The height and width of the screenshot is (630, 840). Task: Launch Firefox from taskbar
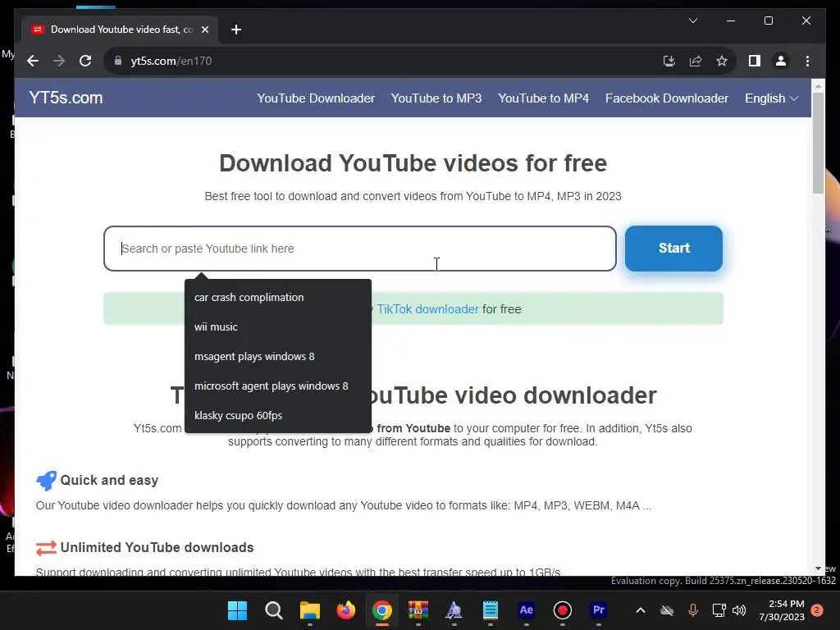(345, 610)
